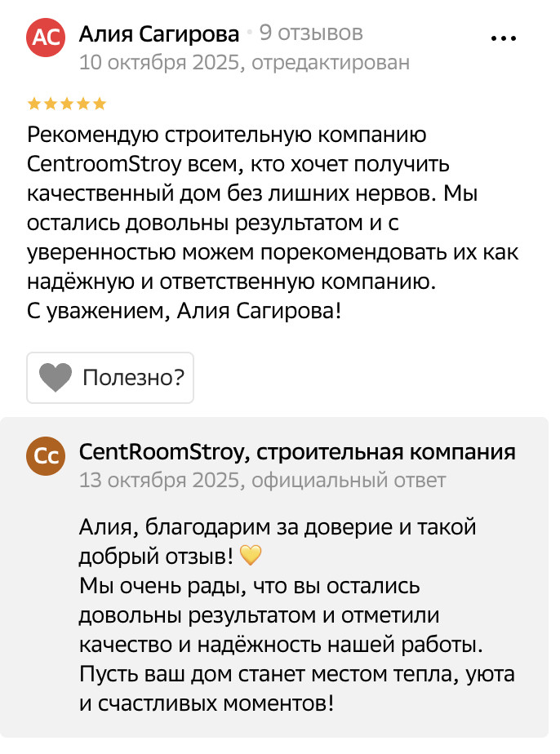Screen dimensions: 560x754
Task: Click the fifth rating star
Action: tap(100, 104)
